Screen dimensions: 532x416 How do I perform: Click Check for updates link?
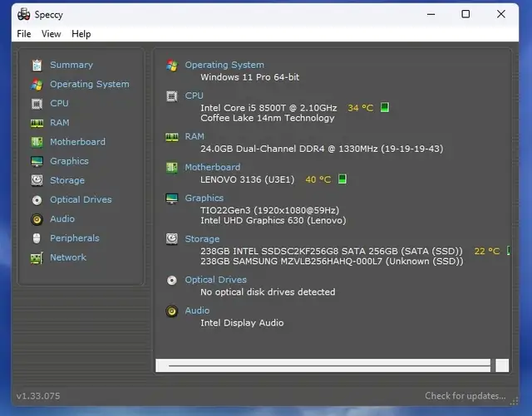[x=465, y=396]
